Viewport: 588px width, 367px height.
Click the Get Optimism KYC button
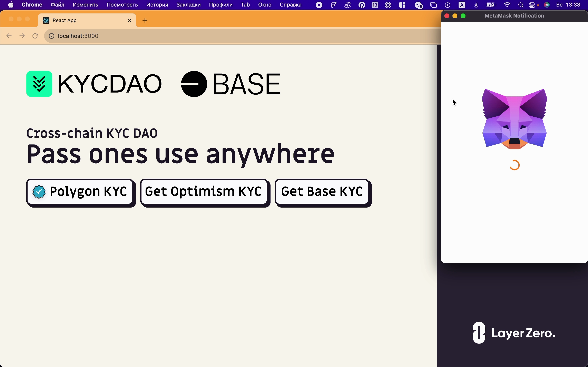tap(204, 191)
